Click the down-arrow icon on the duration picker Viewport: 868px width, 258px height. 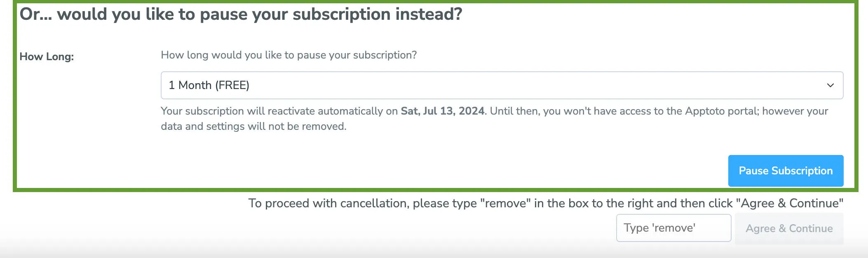click(831, 85)
